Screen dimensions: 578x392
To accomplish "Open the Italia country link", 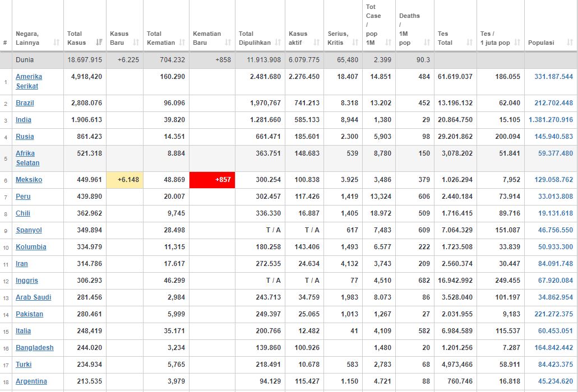I will pyautogui.click(x=23, y=331).
